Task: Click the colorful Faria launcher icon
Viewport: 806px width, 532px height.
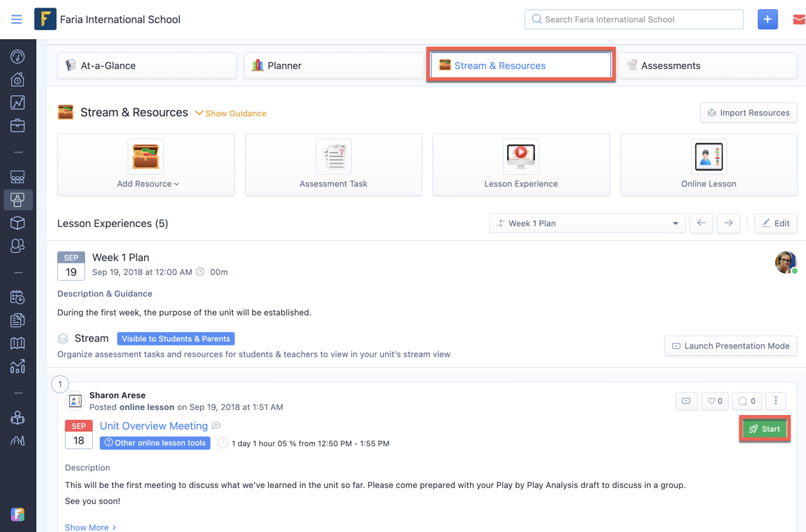Action: (17, 515)
